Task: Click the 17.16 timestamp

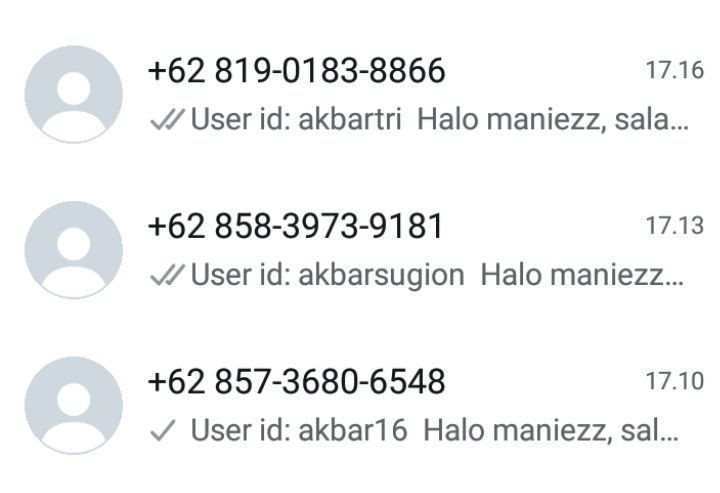Action: coord(675,70)
